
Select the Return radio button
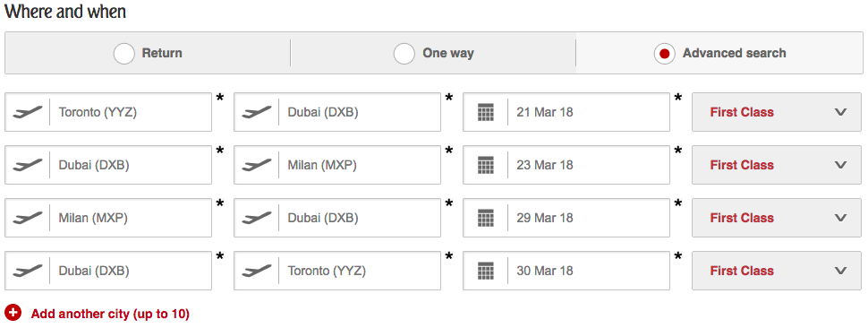pyautogui.click(x=124, y=54)
